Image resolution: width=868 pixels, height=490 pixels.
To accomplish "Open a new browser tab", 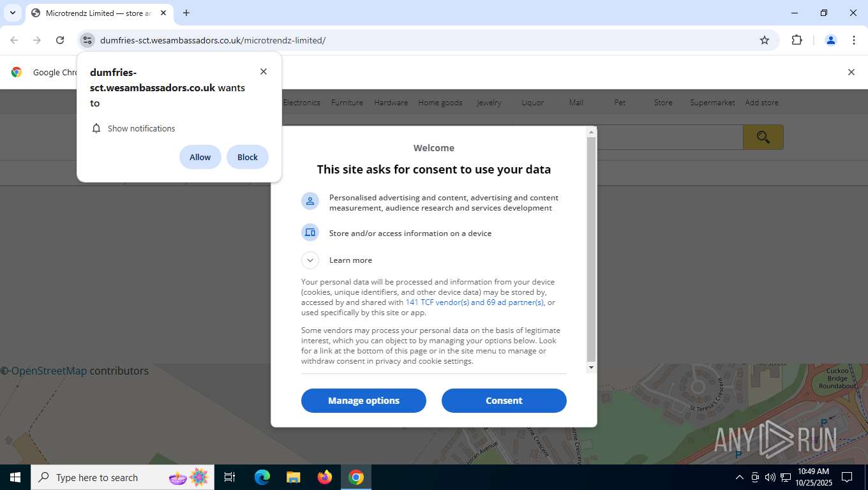I will (x=186, y=13).
